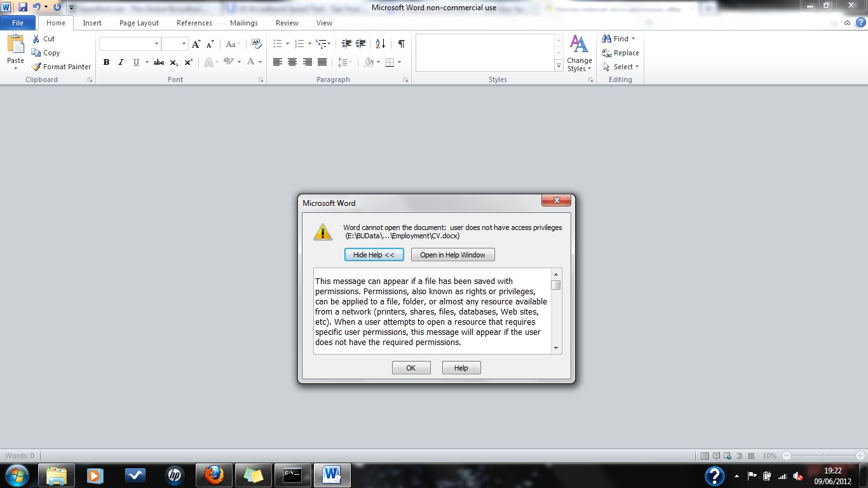Screen dimensions: 868x488
Task: Select the Center alignment icon
Action: tap(292, 62)
